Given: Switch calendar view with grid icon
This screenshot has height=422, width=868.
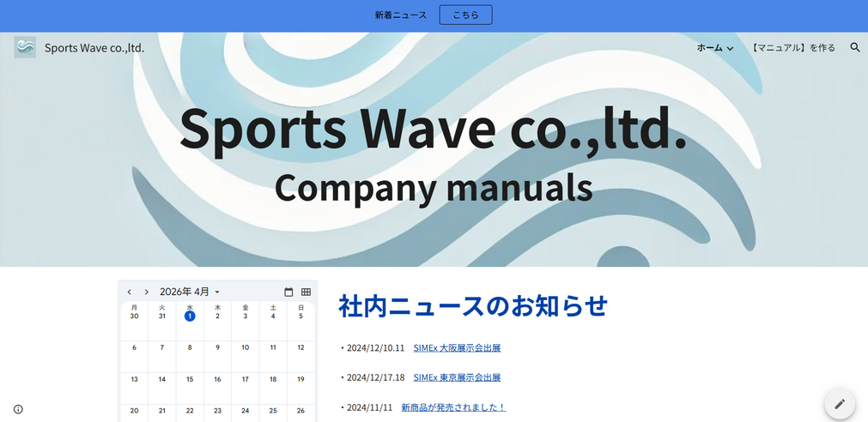Looking at the screenshot, I should click(x=306, y=292).
